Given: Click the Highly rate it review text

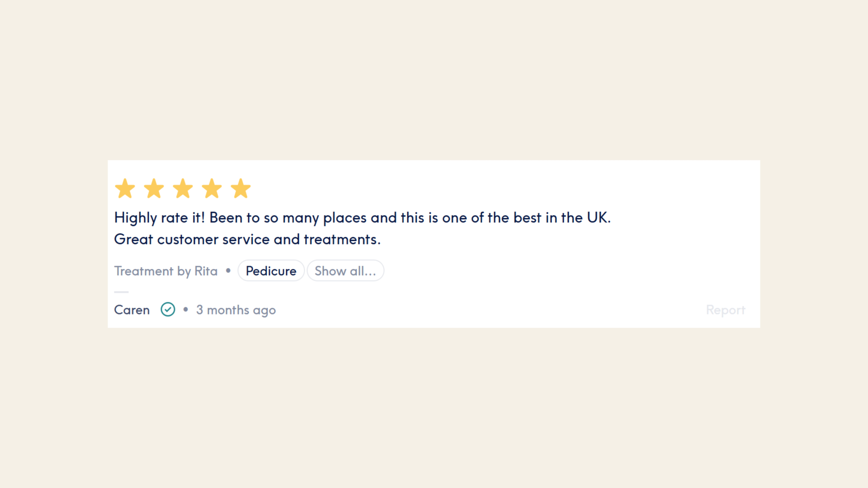Looking at the screenshot, I should (362, 218).
